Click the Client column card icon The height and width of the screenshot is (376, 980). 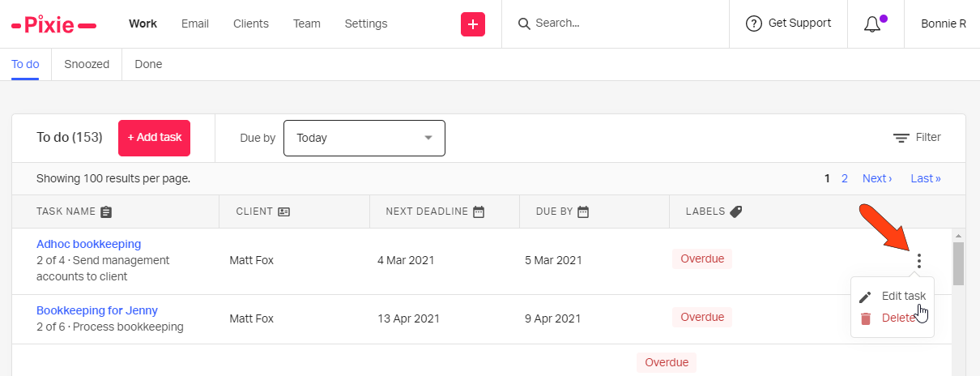point(283,211)
